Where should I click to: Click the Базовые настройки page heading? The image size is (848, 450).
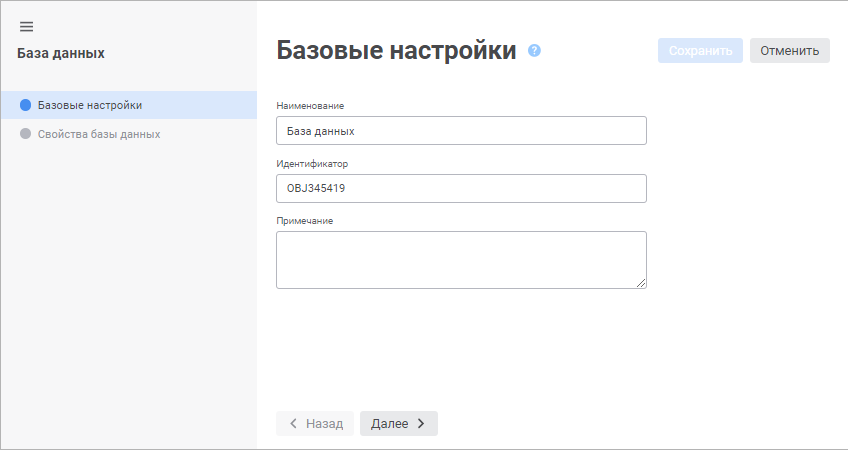tap(396, 51)
